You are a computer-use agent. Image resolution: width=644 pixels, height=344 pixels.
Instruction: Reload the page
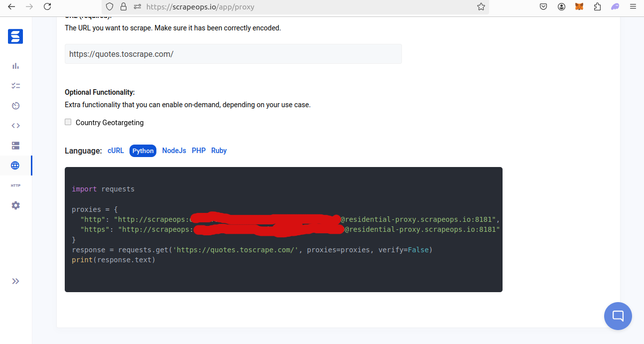tap(47, 6)
